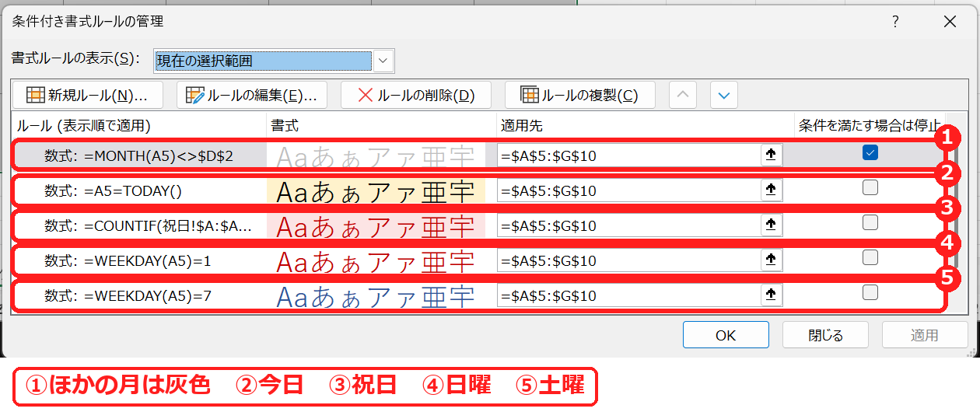Viewport: 980px width, 412px height.
Task: Close the dialog with X button
Action: point(950,22)
